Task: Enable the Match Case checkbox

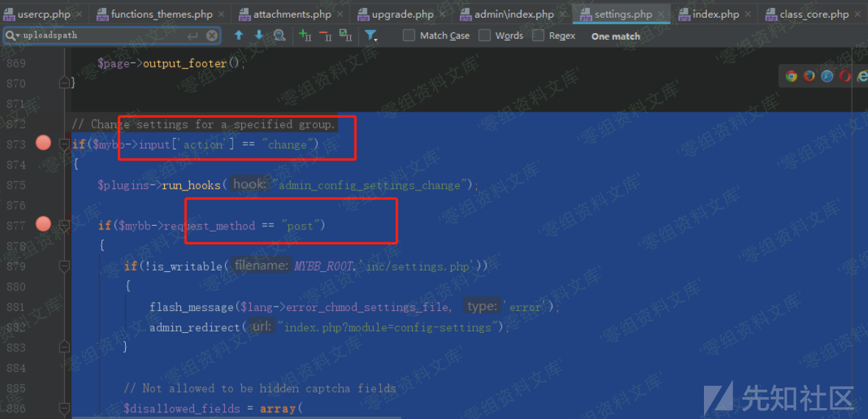Action: (x=409, y=35)
